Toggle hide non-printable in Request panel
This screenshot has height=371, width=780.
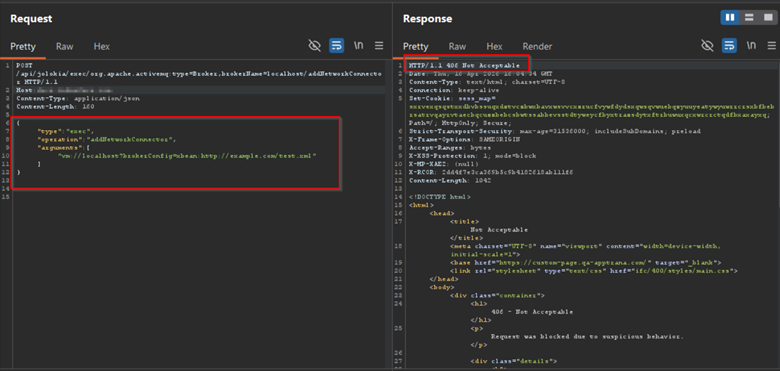point(314,46)
